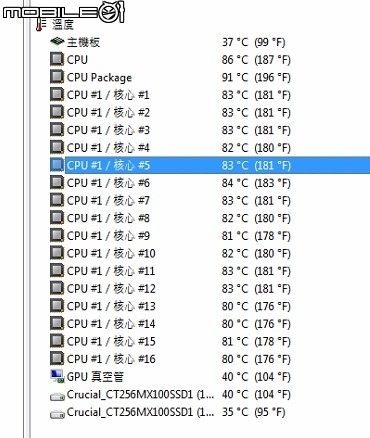Select the CPU #1 / 核心 #3 label
The image size is (370, 438).
(x=108, y=130)
